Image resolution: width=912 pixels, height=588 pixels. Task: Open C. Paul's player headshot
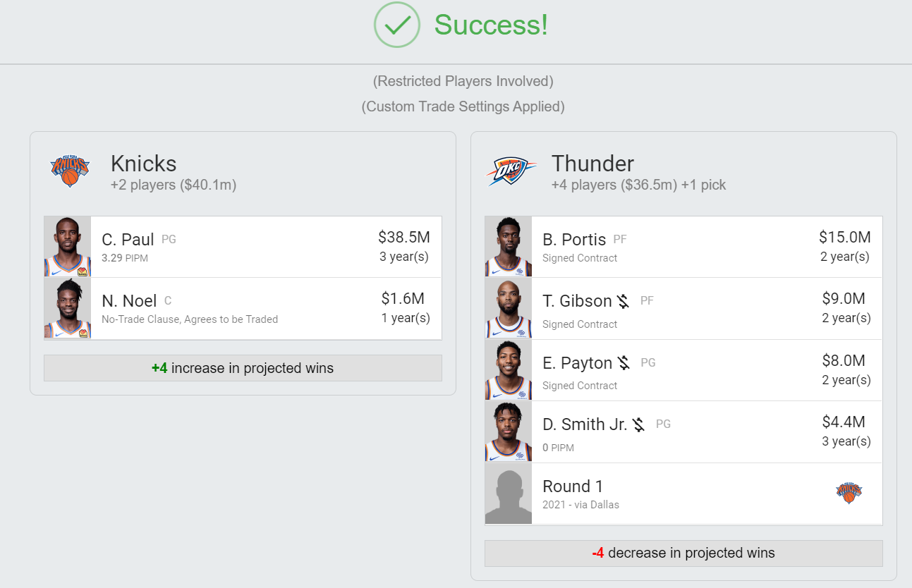[68, 247]
